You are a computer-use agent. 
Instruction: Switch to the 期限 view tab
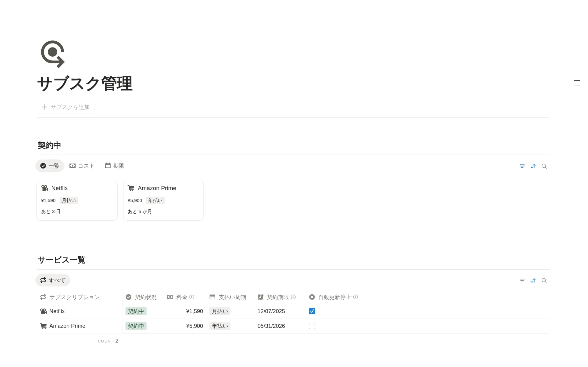[114, 166]
